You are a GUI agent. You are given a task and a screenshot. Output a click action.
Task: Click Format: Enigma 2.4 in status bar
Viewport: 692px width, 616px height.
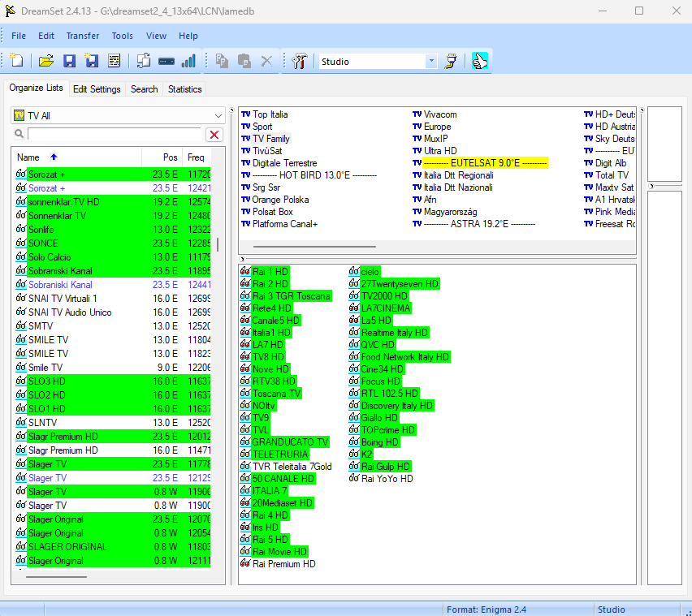point(487,610)
